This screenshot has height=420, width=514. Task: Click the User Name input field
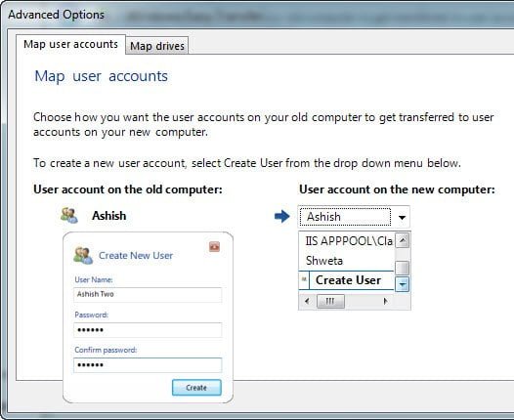[148, 294]
